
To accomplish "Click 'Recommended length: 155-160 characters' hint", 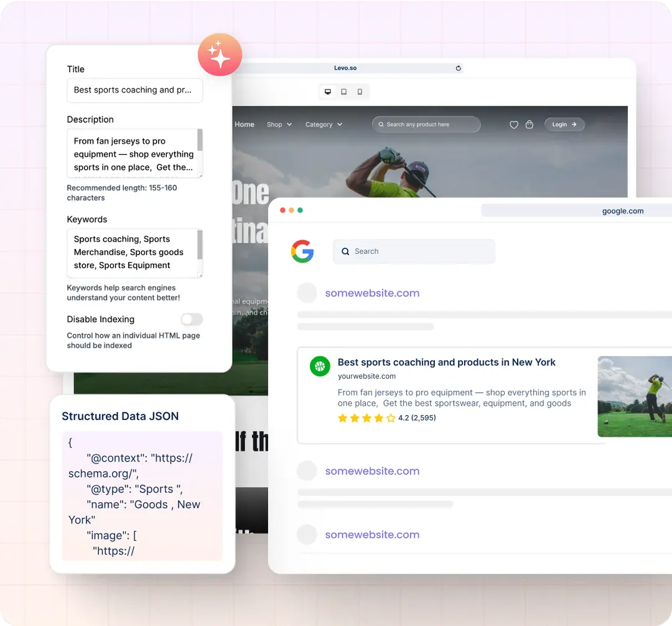I will coord(122,193).
